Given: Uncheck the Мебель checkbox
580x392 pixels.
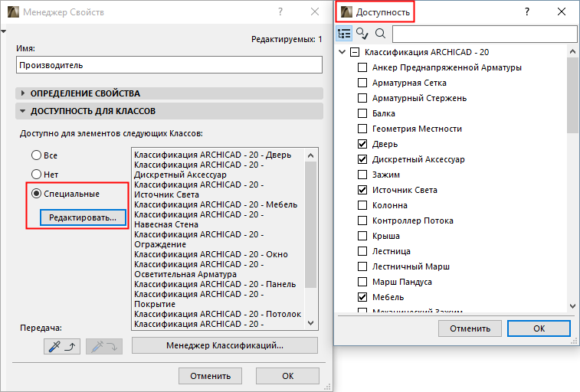Looking at the screenshot, I should pyautogui.click(x=362, y=297).
